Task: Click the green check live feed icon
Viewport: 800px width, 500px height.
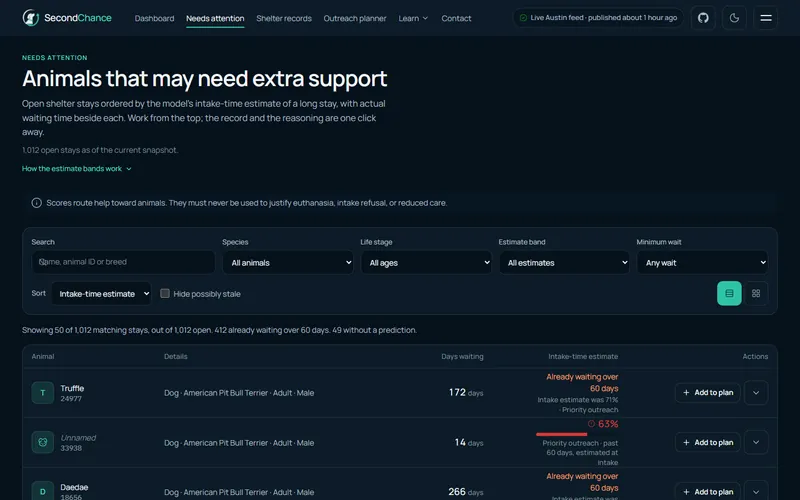Action: point(523,18)
